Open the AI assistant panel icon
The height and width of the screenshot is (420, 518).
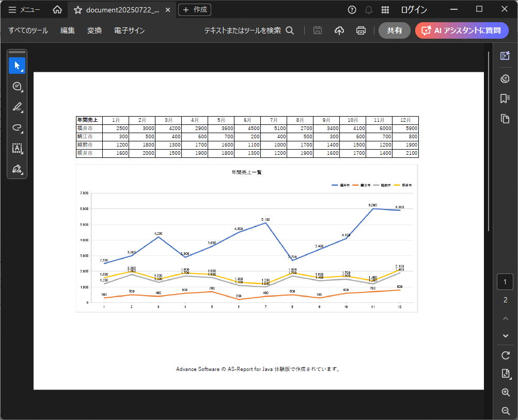click(x=505, y=56)
